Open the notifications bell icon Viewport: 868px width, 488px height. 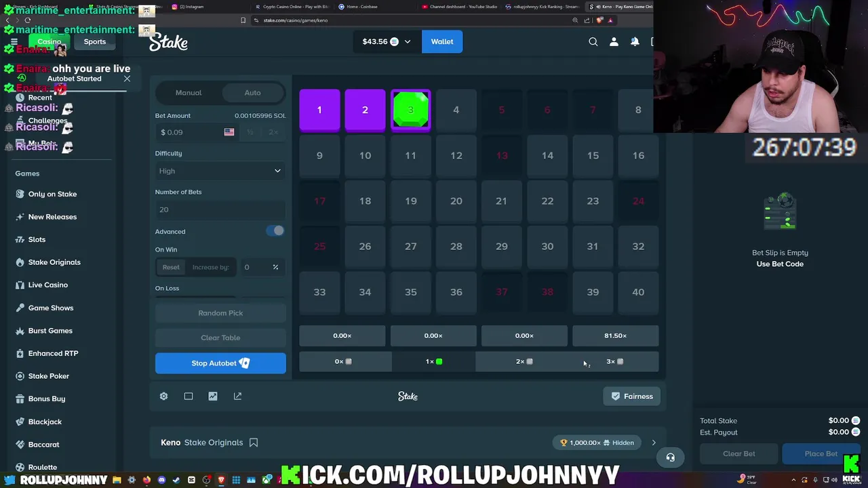tap(635, 42)
